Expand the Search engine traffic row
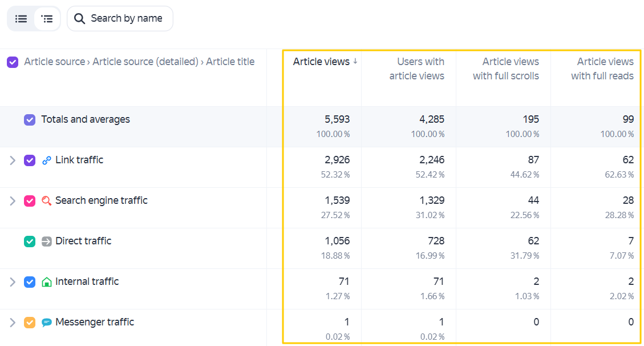 point(13,200)
